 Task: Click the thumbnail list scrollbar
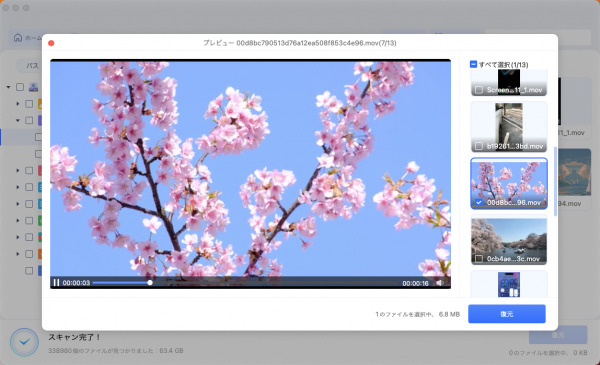click(x=555, y=181)
